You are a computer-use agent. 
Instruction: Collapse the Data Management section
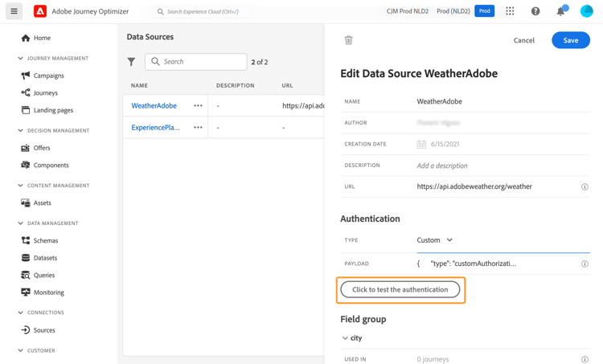(21, 223)
